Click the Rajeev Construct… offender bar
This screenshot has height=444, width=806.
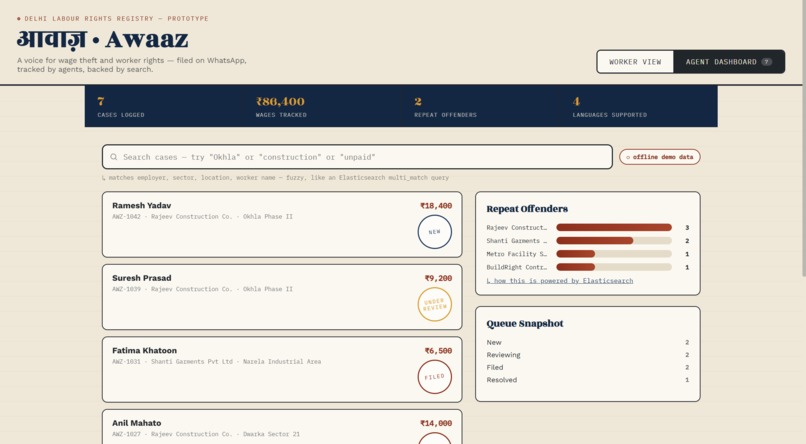point(614,227)
